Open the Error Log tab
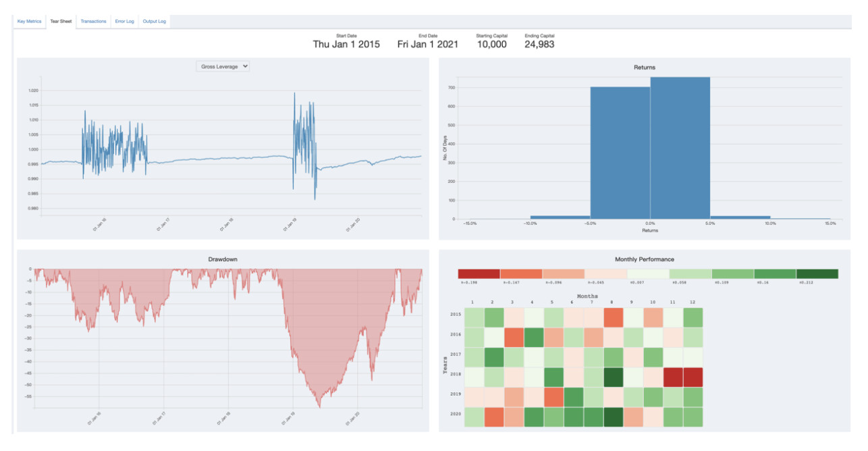 click(x=125, y=22)
